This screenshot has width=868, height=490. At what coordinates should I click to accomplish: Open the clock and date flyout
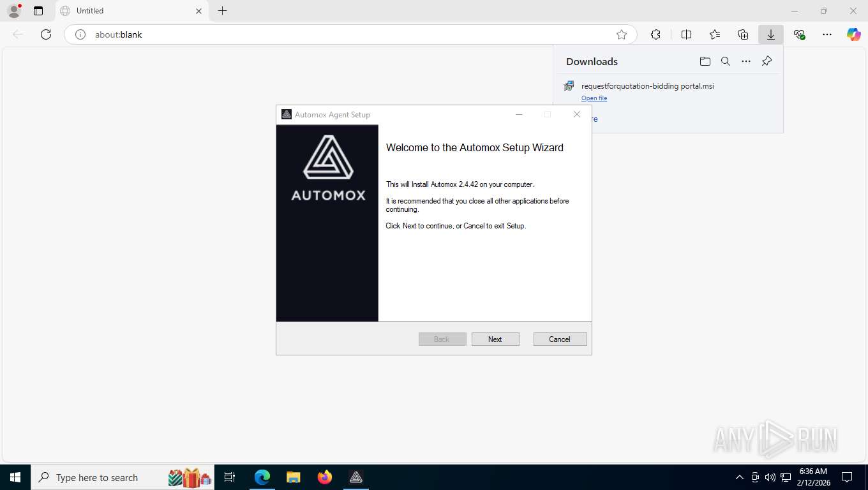click(813, 477)
